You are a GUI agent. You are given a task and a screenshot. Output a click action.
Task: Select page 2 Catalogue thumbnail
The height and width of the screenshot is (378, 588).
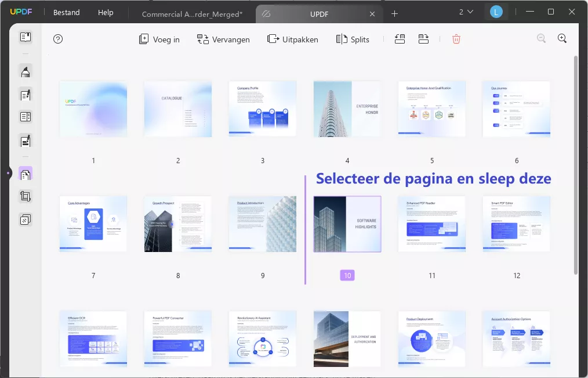pos(178,109)
